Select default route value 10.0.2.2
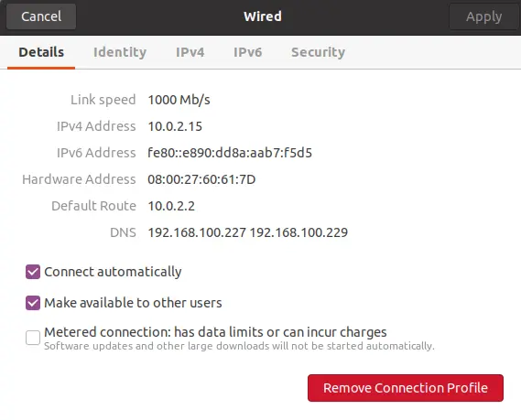 pos(171,206)
